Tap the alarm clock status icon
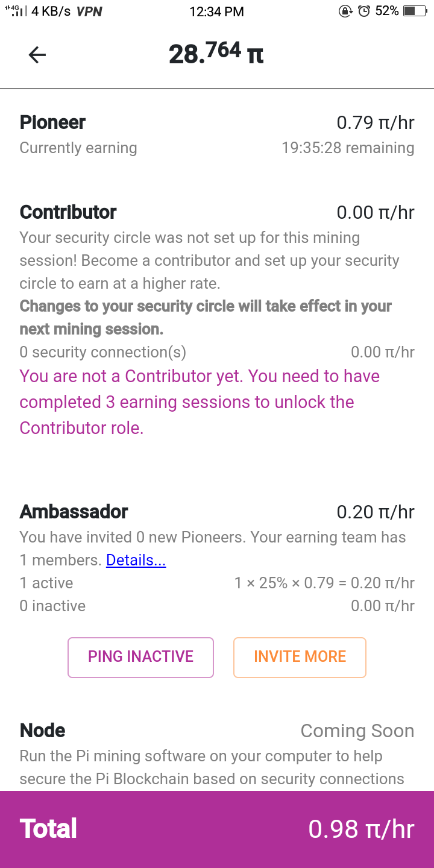This screenshot has height=868, width=434. tap(363, 11)
